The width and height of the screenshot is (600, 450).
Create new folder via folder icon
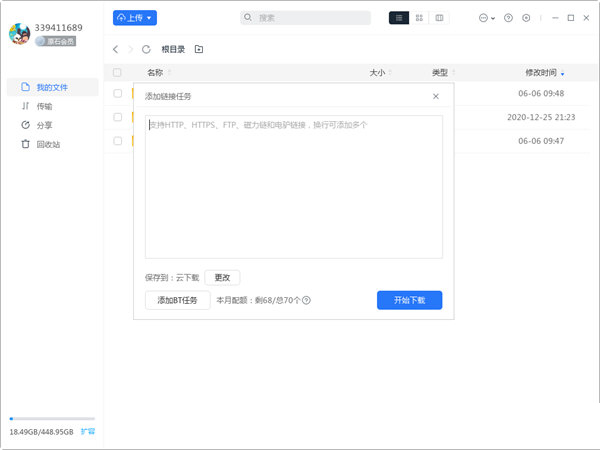(199, 49)
